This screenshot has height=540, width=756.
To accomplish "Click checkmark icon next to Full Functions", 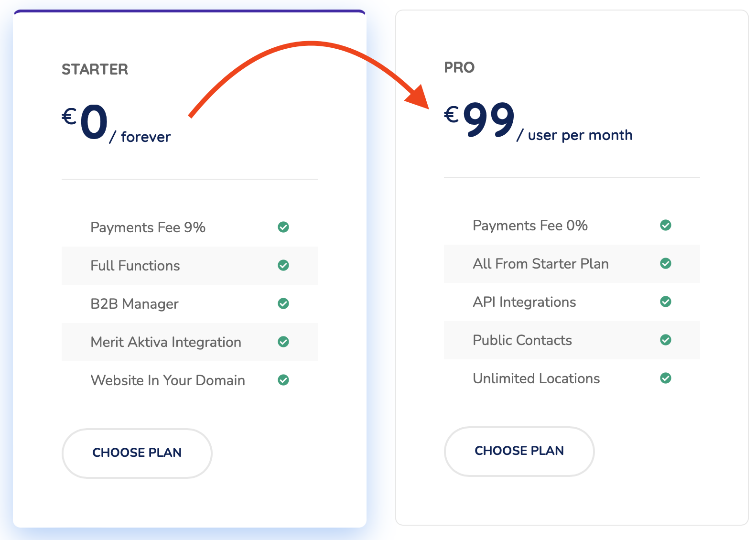I will [283, 265].
